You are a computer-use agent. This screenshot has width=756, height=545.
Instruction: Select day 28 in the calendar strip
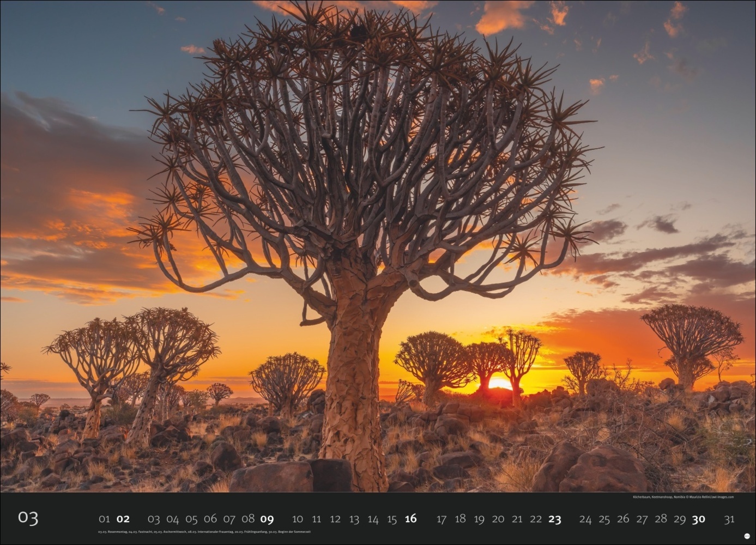(661, 519)
